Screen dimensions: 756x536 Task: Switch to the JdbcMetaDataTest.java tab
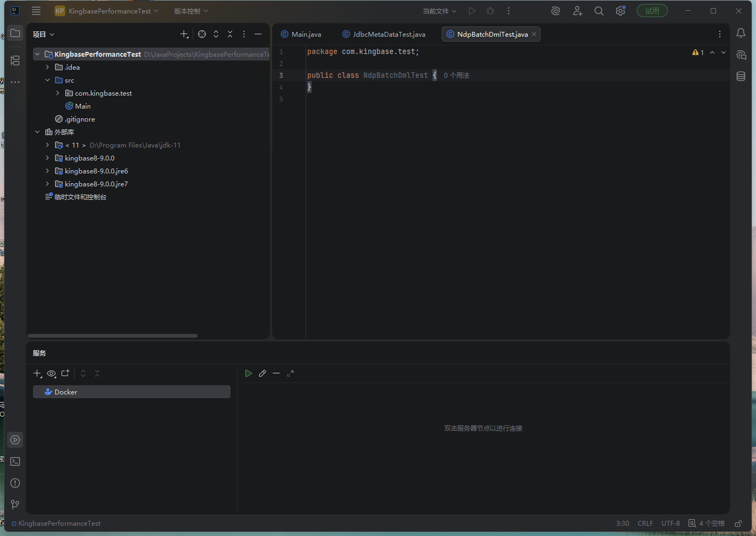(389, 34)
